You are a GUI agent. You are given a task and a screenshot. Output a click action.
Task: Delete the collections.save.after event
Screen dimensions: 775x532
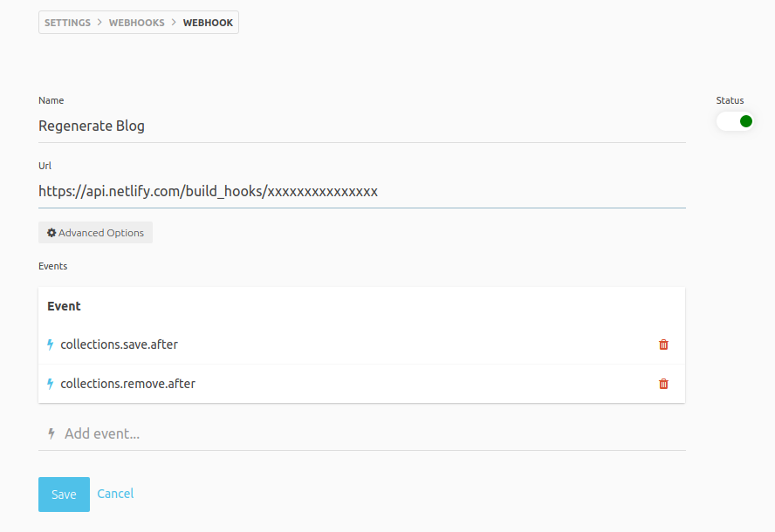point(663,344)
